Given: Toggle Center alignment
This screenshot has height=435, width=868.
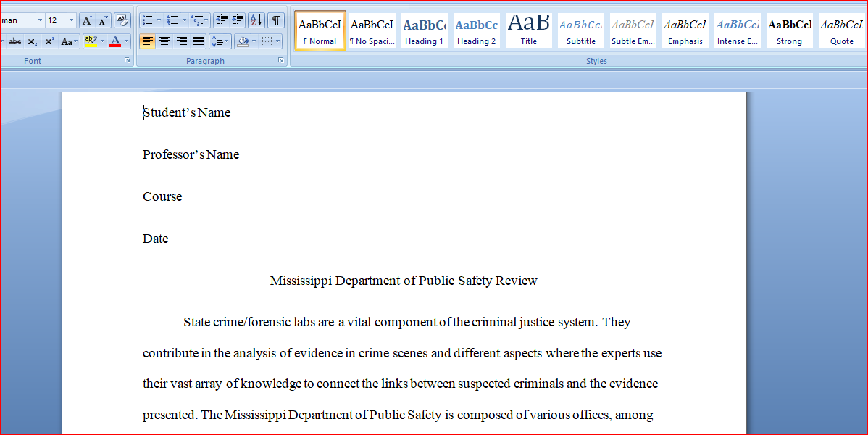Looking at the screenshot, I should click(x=164, y=41).
